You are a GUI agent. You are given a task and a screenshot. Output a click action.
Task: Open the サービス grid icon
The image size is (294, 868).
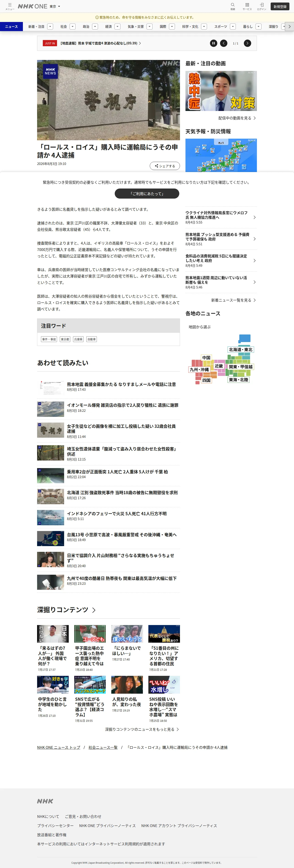click(247, 6)
